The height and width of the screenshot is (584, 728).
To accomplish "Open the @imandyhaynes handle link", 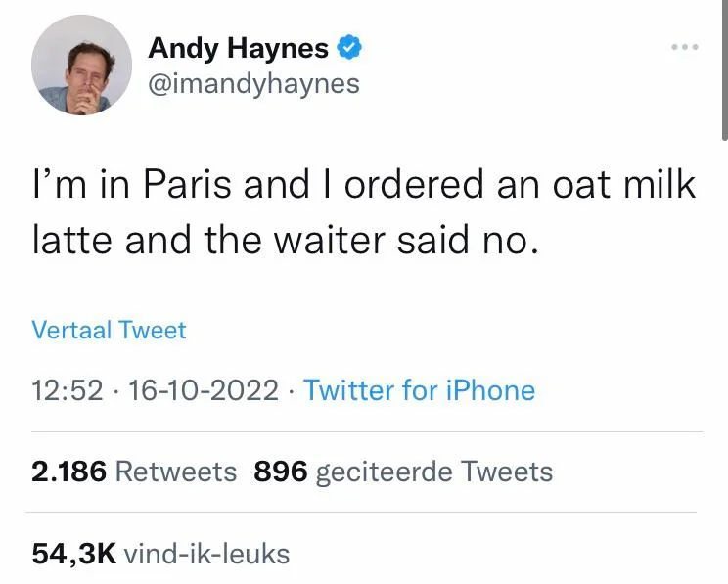I will pyautogui.click(x=253, y=84).
